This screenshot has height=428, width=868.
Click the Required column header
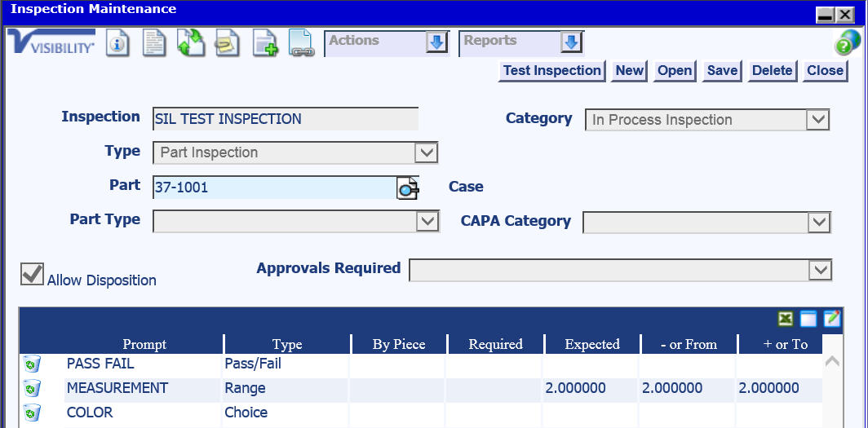[495, 345]
